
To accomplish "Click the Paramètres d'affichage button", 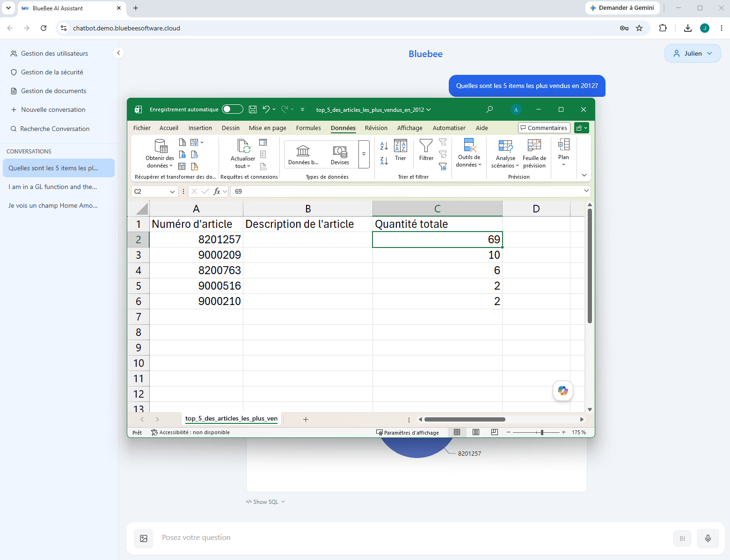I will pyautogui.click(x=408, y=432).
